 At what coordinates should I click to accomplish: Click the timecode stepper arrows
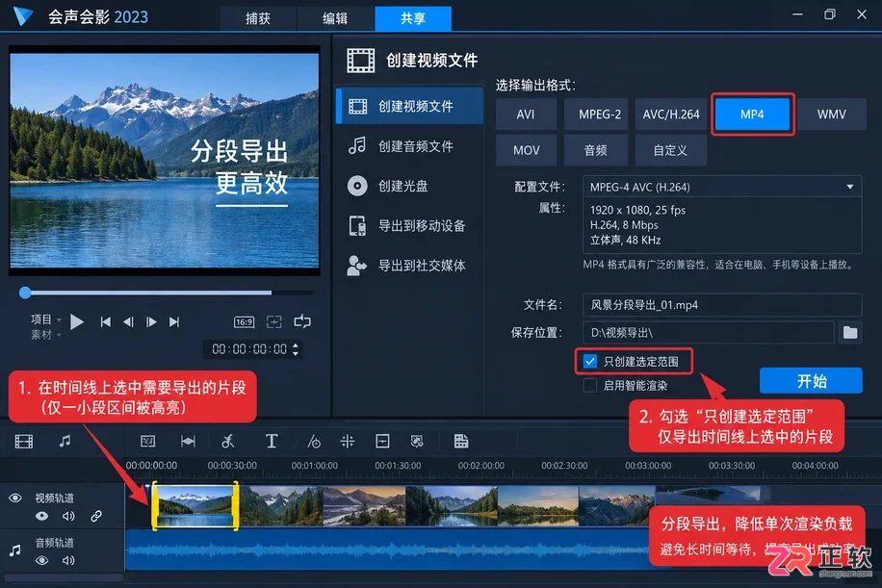point(296,349)
